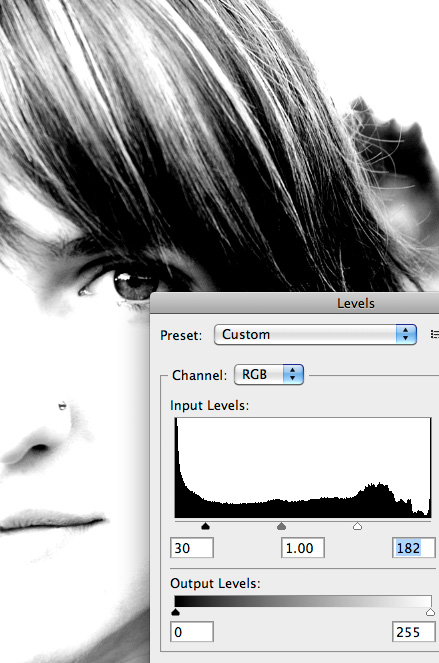439x663 pixels.
Task: Click the highlight input field showing 182
Action: [x=414, y=548]
